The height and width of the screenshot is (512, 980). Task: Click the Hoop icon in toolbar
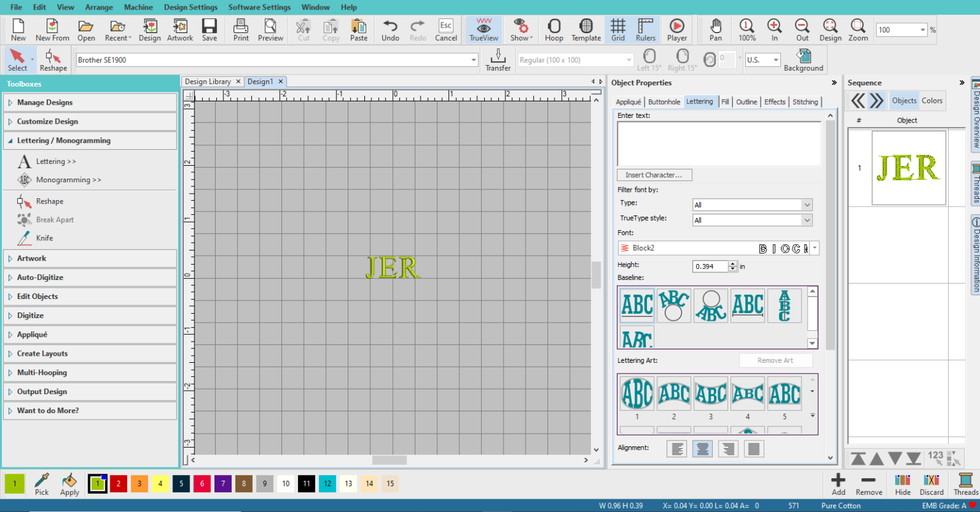(553, 29)
